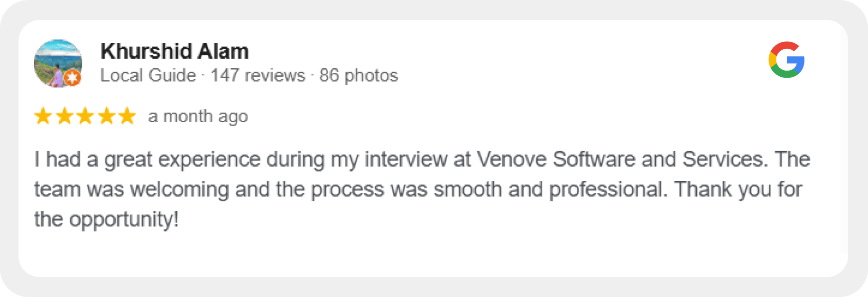Click the reviewer name Khurshid Alam
Viewport: 868px width, 297px height.
click(175, 51)
